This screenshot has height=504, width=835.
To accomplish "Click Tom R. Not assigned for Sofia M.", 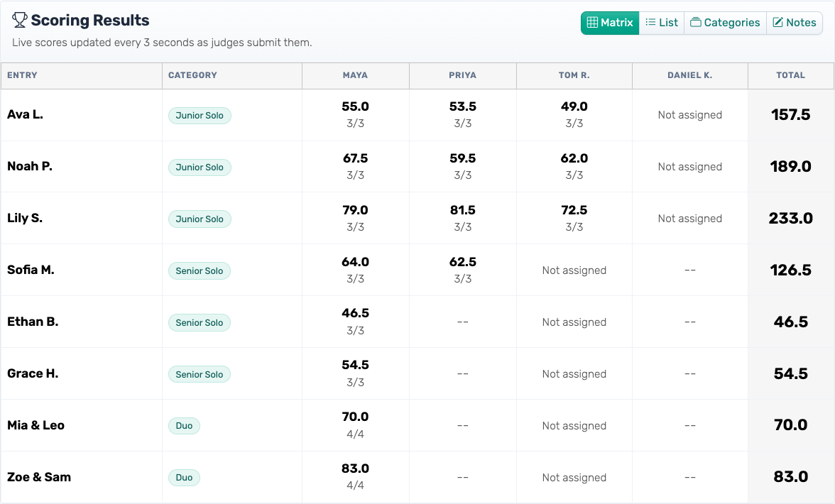I will [x=574, y=270].
